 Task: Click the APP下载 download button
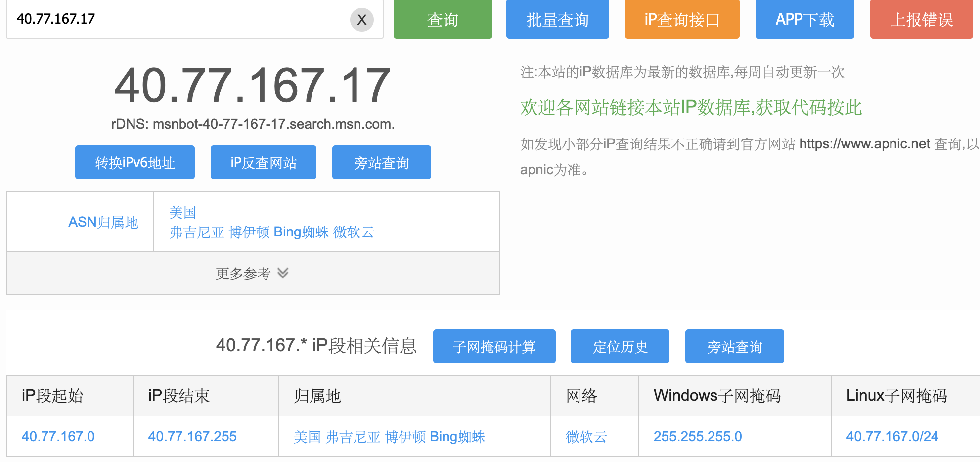(804, 19)
